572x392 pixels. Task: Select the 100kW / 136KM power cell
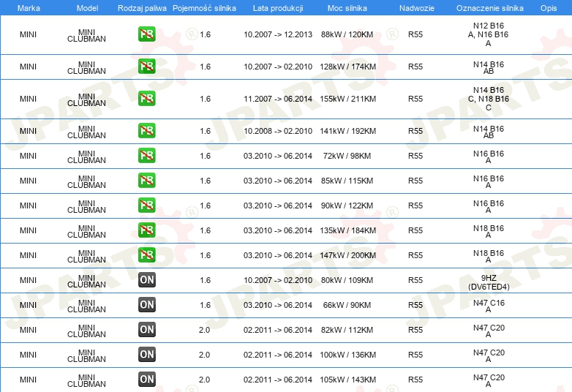tap(347, 355)
